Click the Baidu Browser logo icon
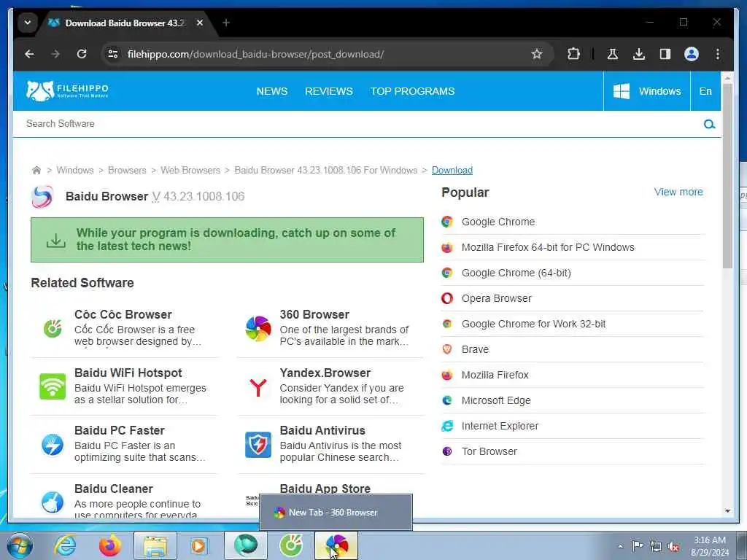 42,197
